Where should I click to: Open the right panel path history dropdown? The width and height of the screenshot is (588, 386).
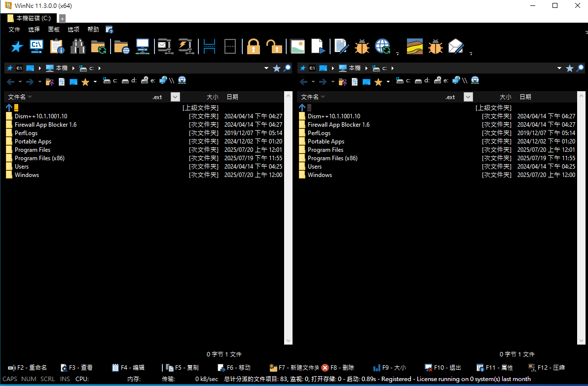point(559,68)
